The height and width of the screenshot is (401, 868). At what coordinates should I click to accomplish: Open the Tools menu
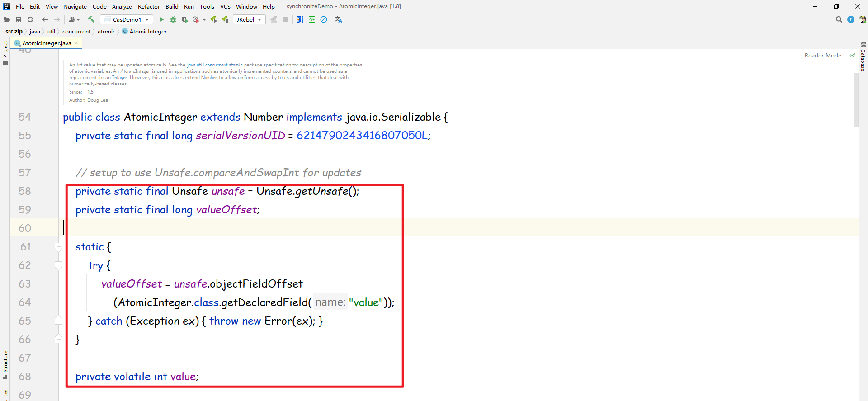207,6
